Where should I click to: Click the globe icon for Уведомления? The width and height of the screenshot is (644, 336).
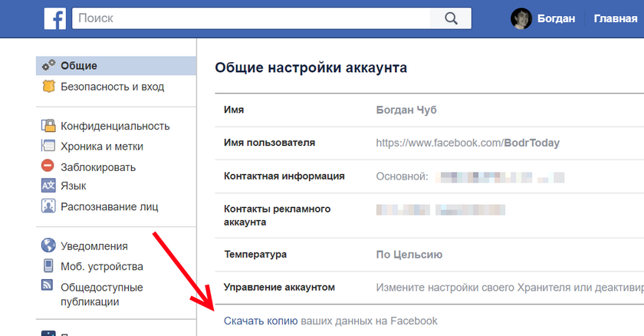click(48, 246)
